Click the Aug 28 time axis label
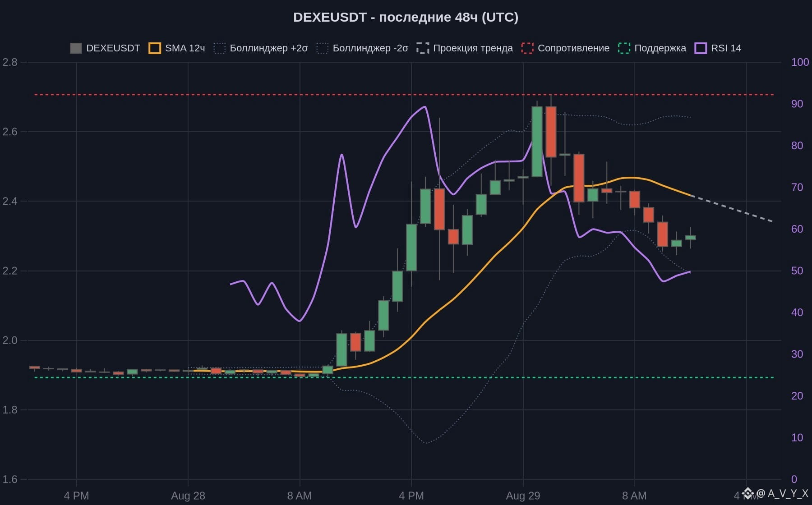 (x=188, y=496)
